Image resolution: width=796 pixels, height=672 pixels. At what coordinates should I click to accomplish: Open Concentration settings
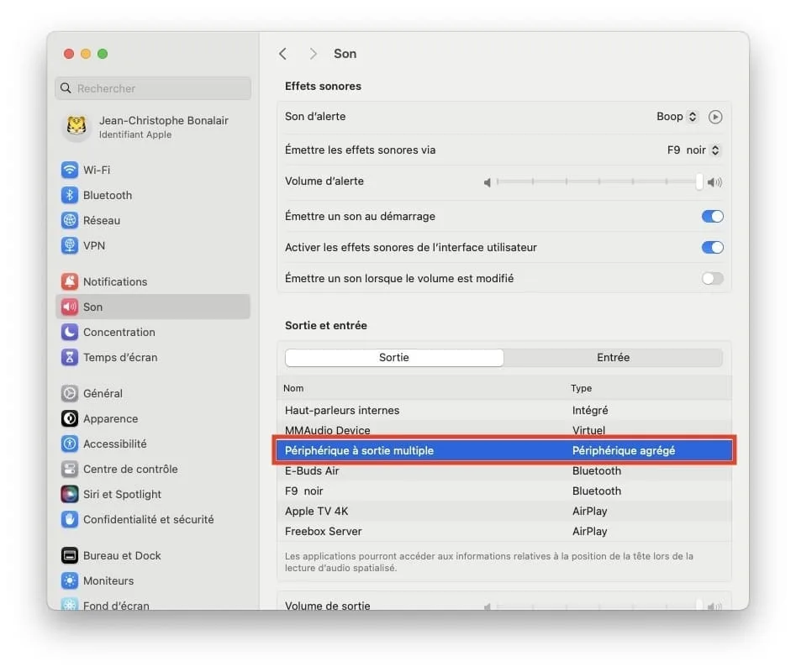click(x=119, y=332)
